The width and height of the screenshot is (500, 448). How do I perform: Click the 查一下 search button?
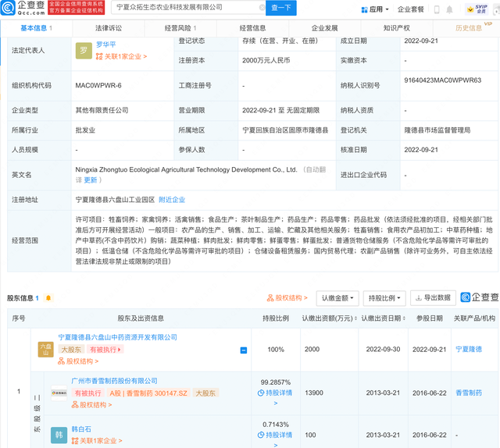coord(280,8)
